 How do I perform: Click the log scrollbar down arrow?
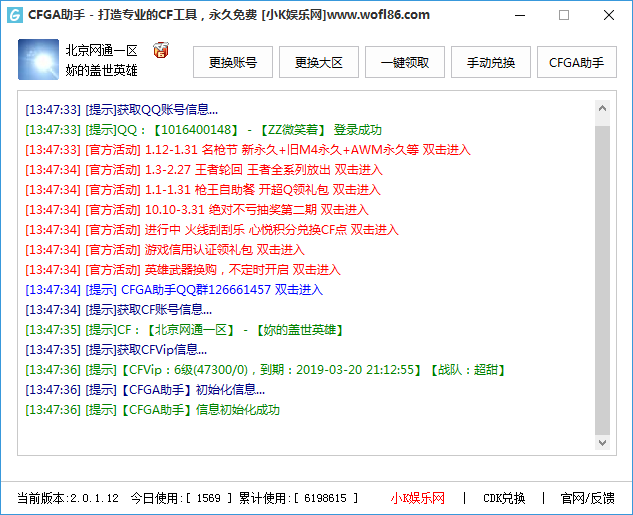coord(602,443)
